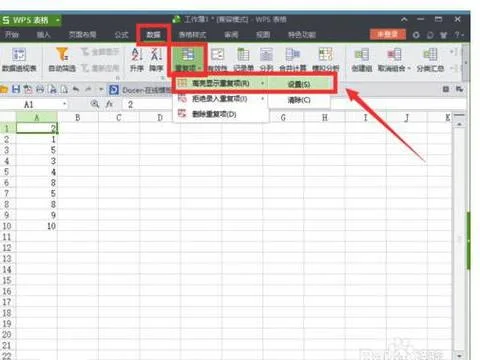
Task: Click Text to Columns (分列) icon
Action: coord(266,60)
